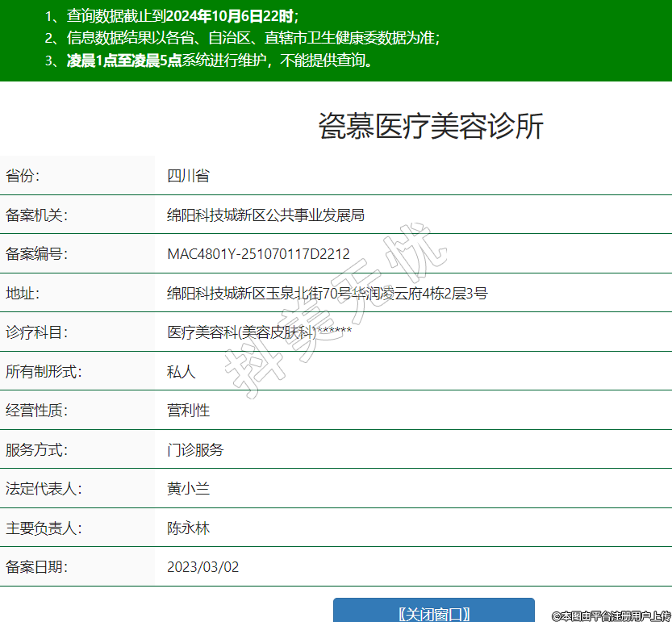Select the province value 四川省
The width and height of the screenshot is (672, 622).
(x=188, y=176)
